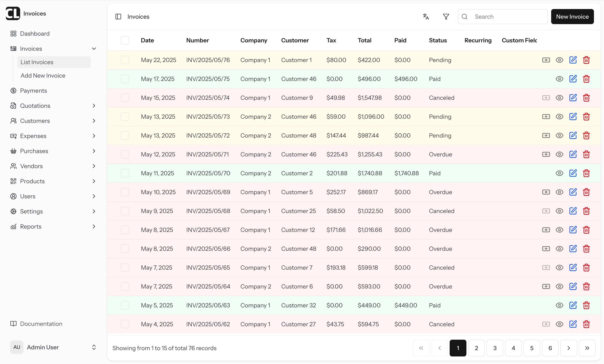
Task: Record payment for invoice INV/2025/05/73
Action: [x=546, y=117]
